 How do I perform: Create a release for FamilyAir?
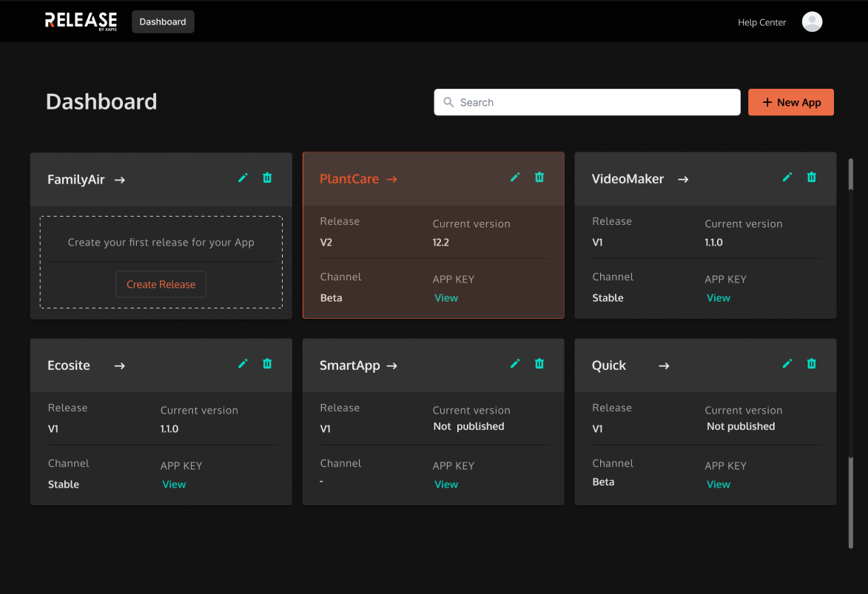pos(161,283)
